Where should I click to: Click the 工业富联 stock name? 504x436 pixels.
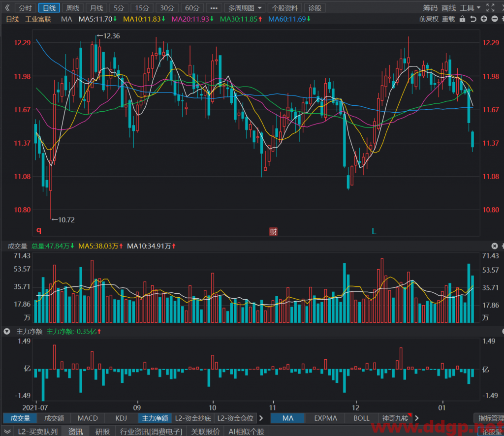click(x=38, y=19)
